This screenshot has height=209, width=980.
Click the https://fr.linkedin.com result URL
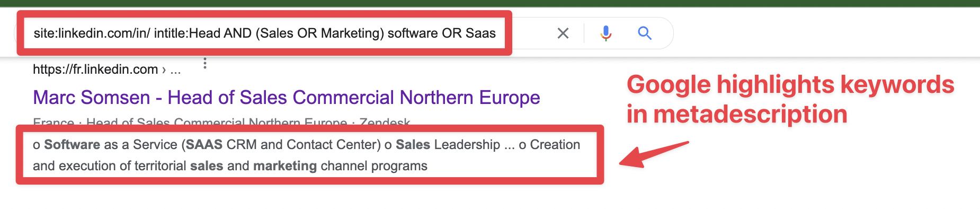106,69
